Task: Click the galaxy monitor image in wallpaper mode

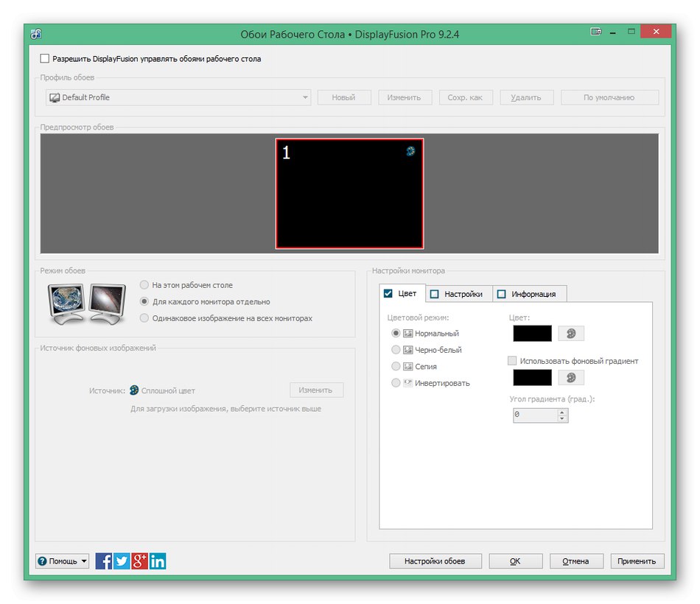Action: click(107, 303)
